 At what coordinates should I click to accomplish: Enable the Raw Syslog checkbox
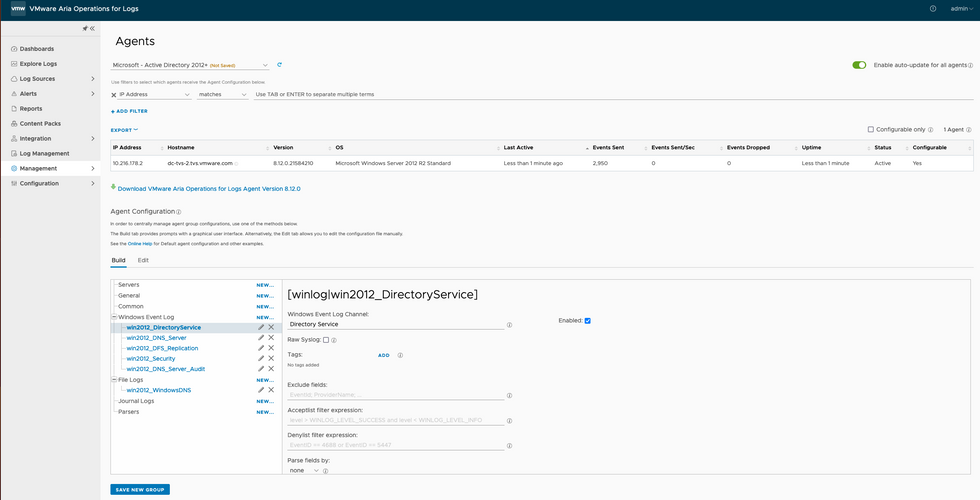[326, 340]
